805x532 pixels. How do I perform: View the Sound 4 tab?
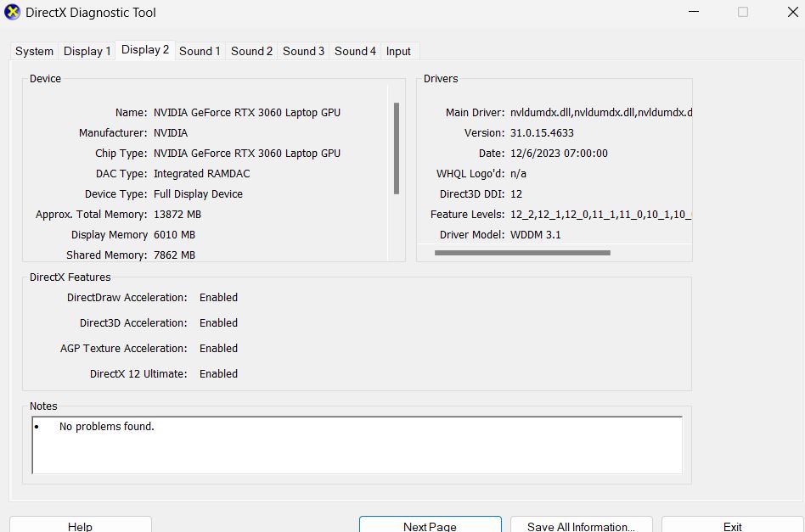pyautogui.click(x=355, y=51)
